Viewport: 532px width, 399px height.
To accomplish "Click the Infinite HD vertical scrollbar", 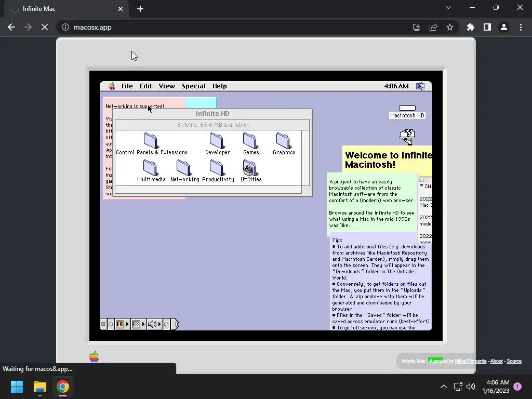I will (x=305, y=158).
